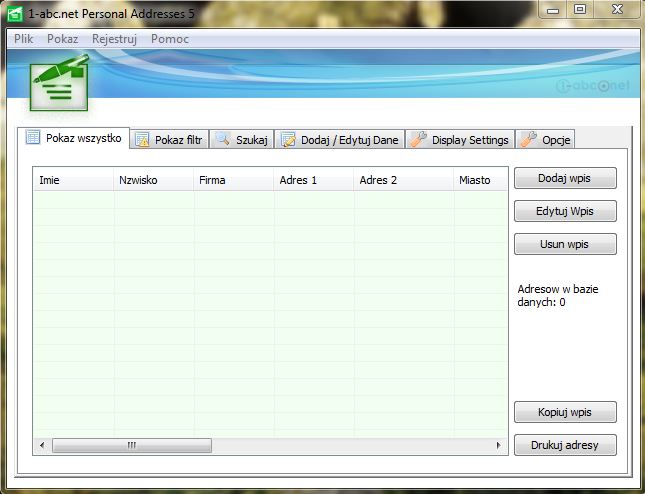The image size is (645, 494).
Task: Click the horizontal scrollbar right arrow
Action: pyautogui.click(x=499, y=445)
